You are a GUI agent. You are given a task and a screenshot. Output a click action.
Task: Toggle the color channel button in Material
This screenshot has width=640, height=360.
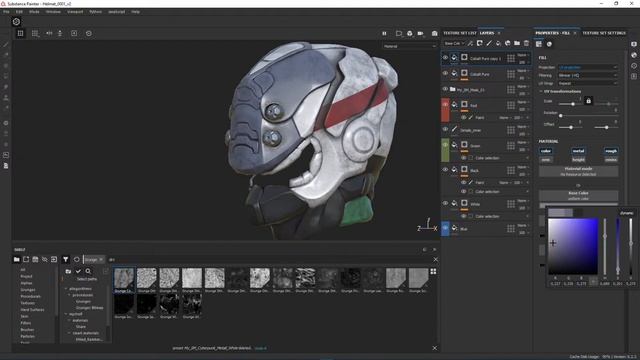tap(546, 151)
